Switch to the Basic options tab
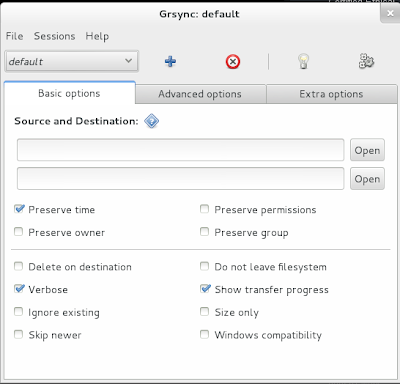Image resolution: width=400 pixels, height=384 pixels. tap(69, 93)
